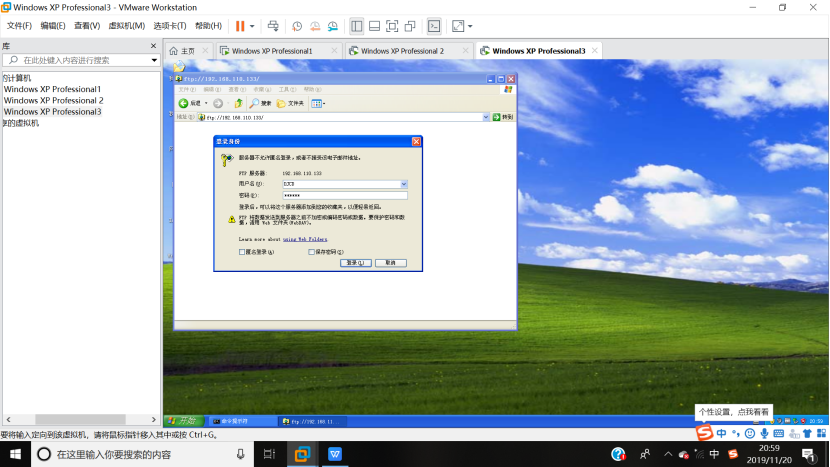This screenshot has height=467, width=830.
Task: Click the 取消 cancel button in dialog
Action: 391,263
